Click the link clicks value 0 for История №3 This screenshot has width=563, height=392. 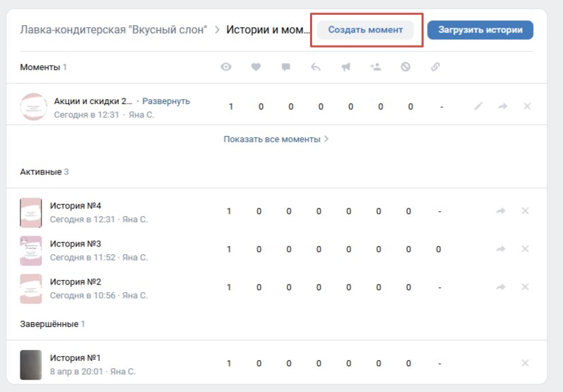coord(439,249)
